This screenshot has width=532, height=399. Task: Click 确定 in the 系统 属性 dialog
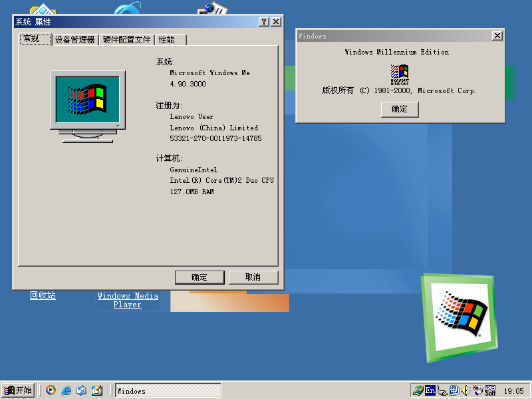pyautogui.click(x=199, y=277)
